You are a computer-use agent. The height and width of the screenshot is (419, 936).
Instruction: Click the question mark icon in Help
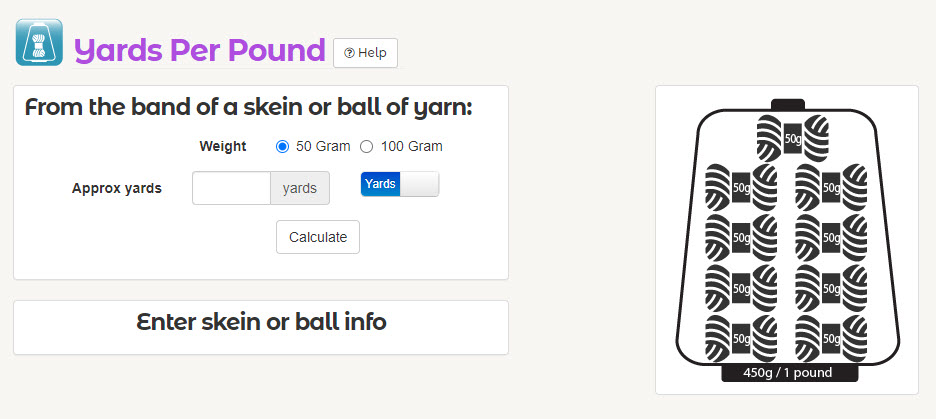(x=349, y=53)
